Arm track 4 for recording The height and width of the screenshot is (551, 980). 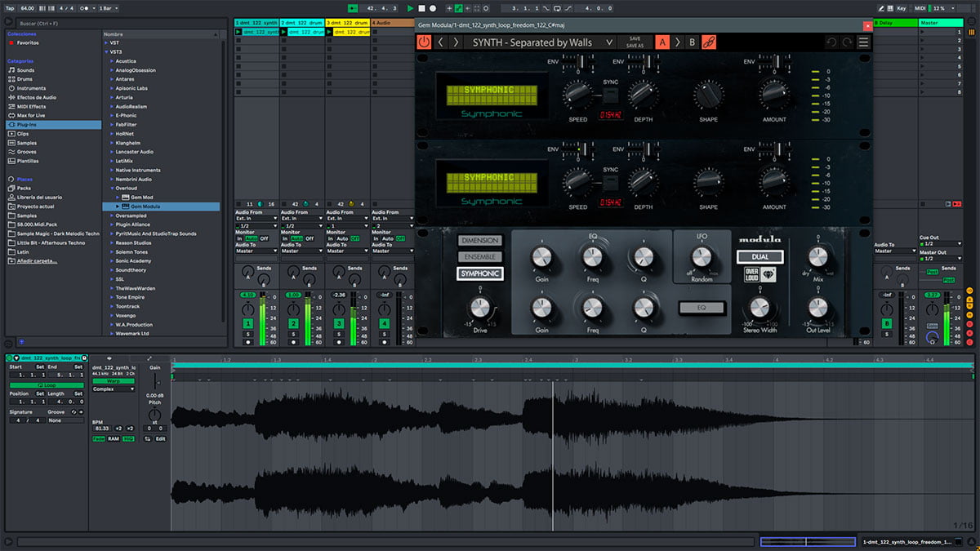coord(385,342)
